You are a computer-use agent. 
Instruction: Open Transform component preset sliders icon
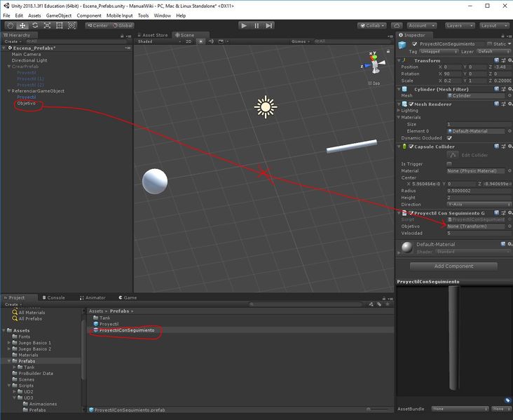(x=503, y=60)
